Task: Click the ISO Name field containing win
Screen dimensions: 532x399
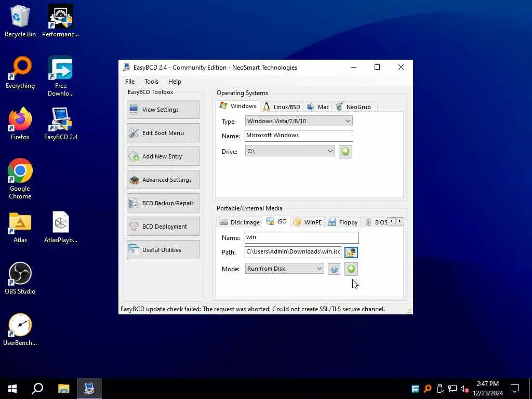Action: coord(302,237)
